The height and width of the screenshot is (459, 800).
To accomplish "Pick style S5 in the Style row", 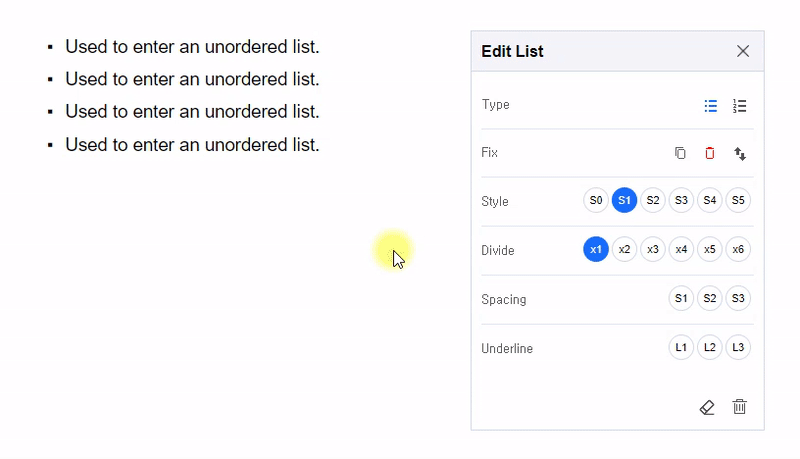I will (x=738, y=200).
